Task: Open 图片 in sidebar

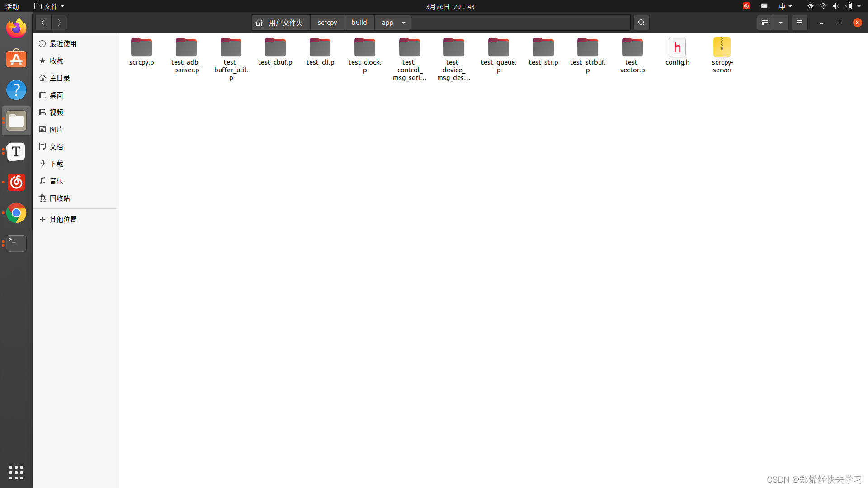Action: pos(75,130)
